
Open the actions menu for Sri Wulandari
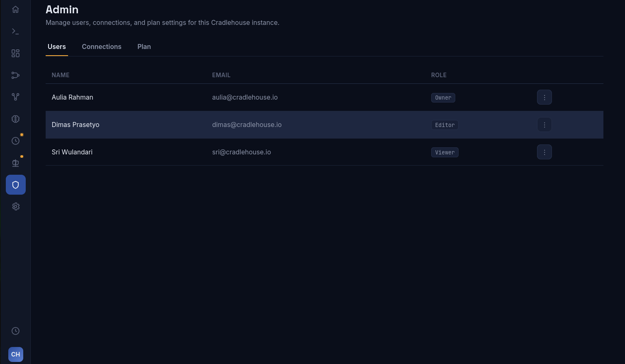click(x=544, y=152)
